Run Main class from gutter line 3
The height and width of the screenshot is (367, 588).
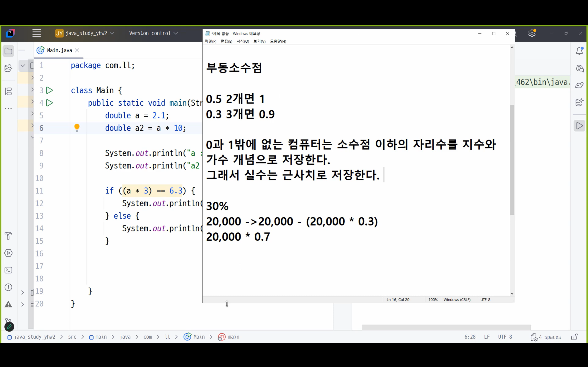pos(50,90)
